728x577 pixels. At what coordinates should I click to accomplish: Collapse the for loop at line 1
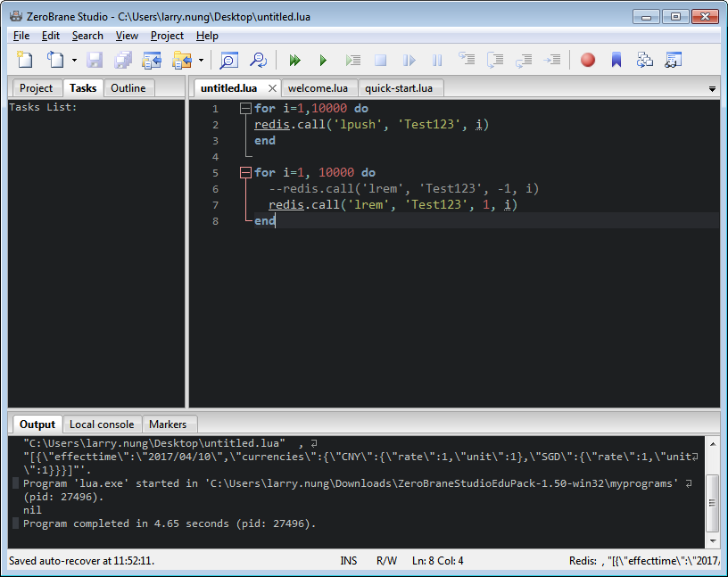coord(245,109)
